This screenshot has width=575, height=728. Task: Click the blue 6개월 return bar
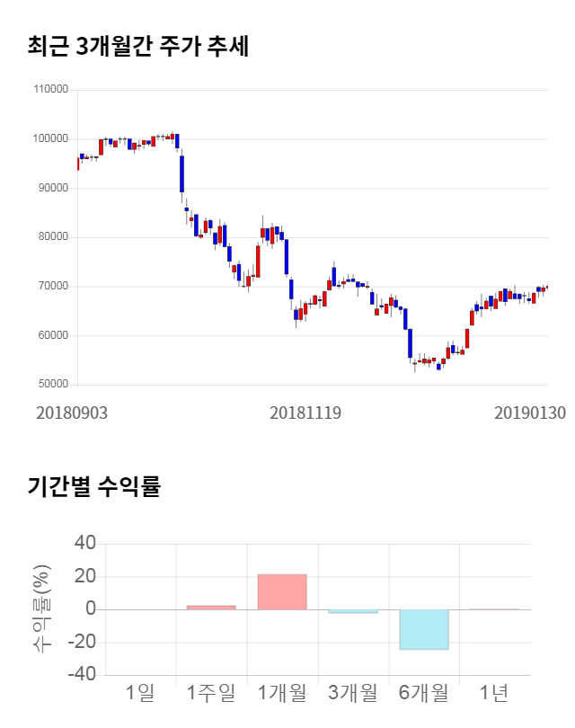tap(424, 629)
